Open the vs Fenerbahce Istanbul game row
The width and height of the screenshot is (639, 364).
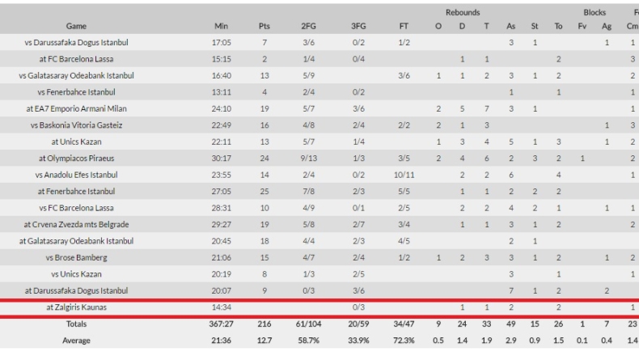[x=77, y=92]
